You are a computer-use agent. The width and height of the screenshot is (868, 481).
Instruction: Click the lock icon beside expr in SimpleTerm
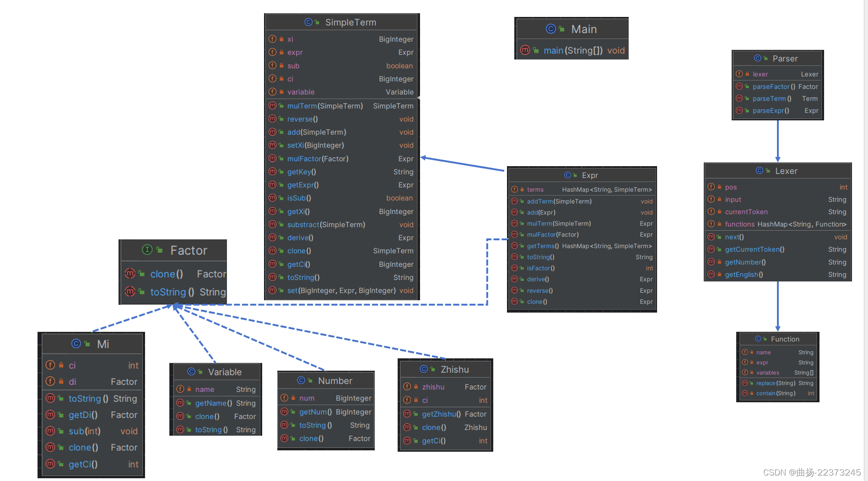point(281,52)
